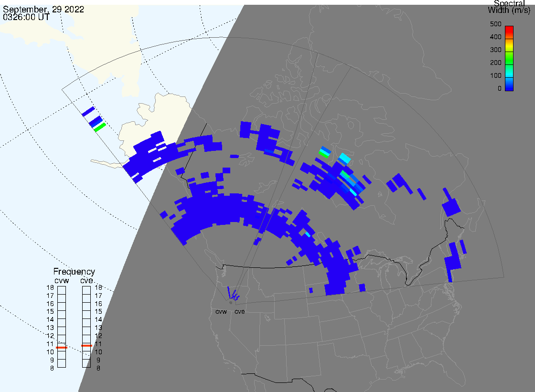Select the 18 label right of the cve bar

(x=98, y=287)
